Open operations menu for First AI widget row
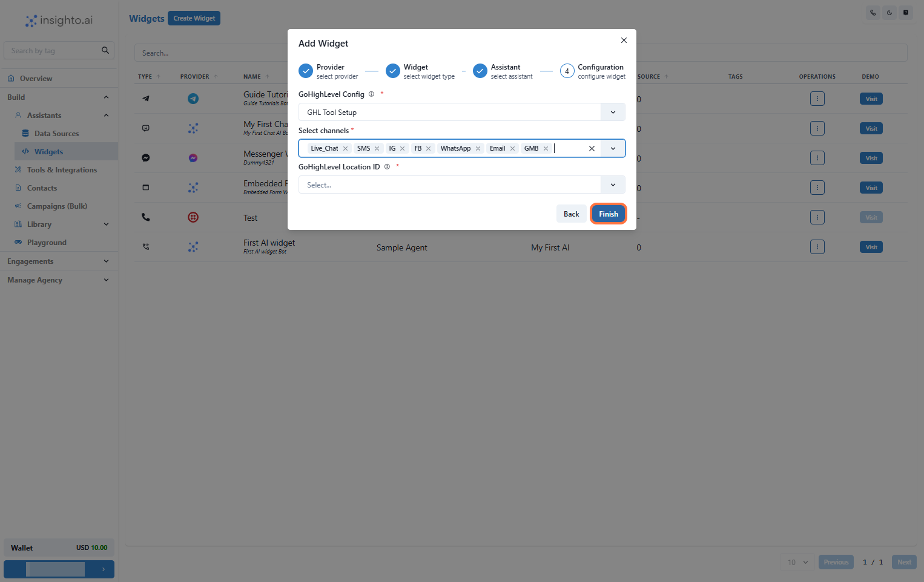This screenshot has width=924, height=582. coord(817,247)
